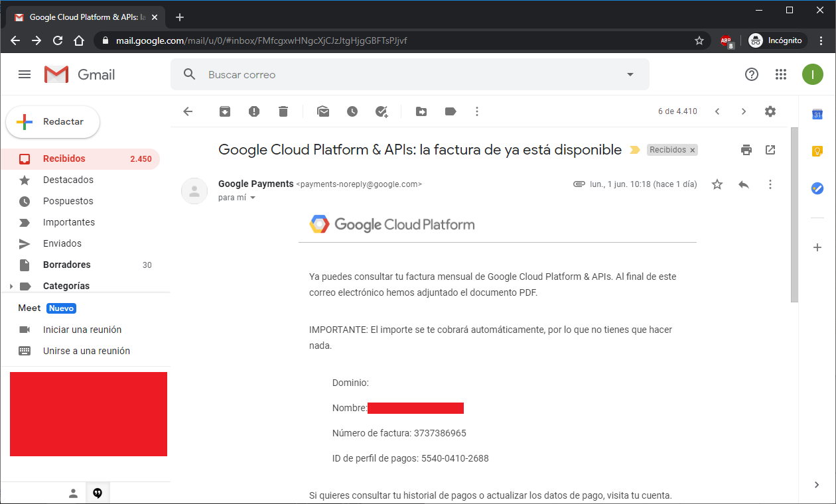
Task: Delete this email using the trash icon
Action: [x=283, y=111]
